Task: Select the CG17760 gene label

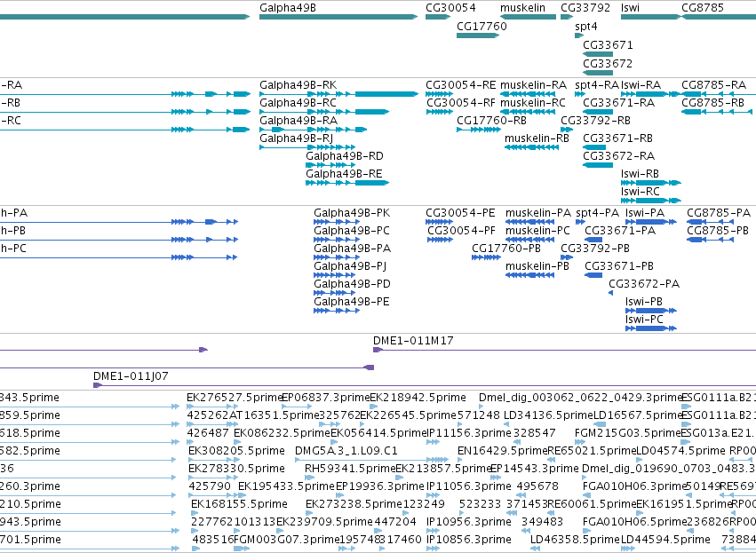Action: (x=481, y=27)
